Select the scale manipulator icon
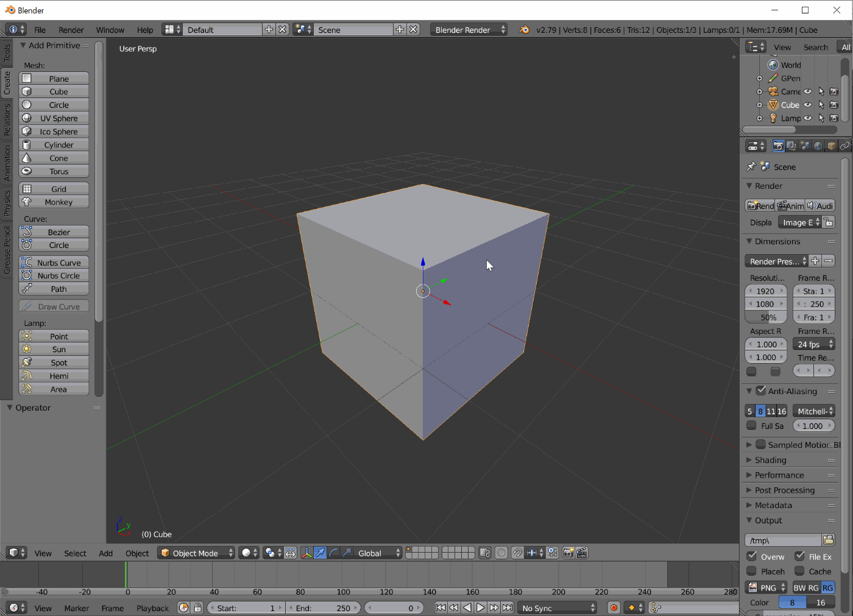This screenshot has width=853, height=616. point(347,553)
